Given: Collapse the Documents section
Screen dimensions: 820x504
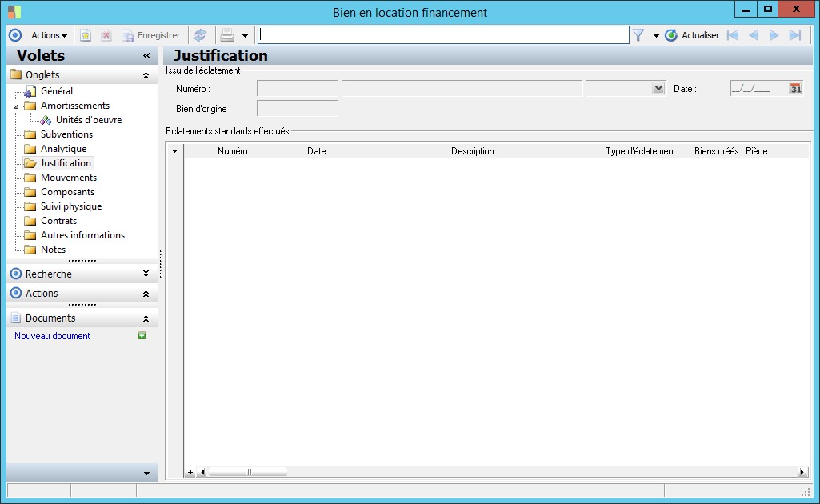Looking at the screenshot, I should [146, 318].
